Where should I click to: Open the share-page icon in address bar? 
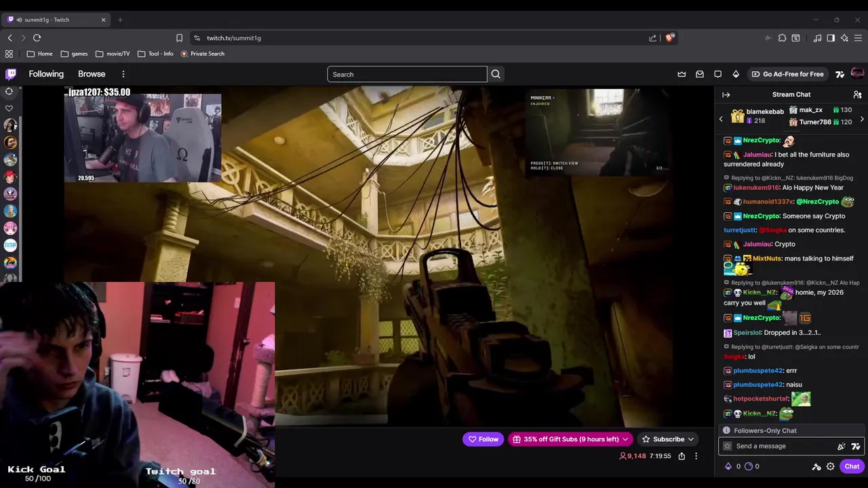652,38
